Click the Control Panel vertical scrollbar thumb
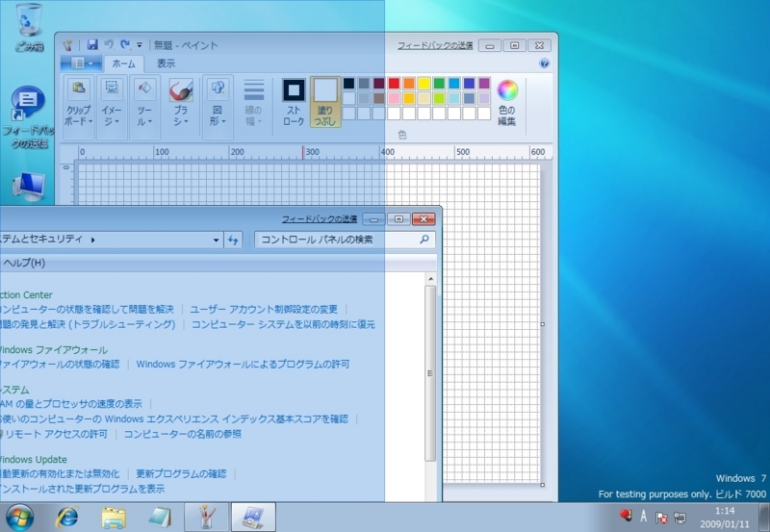770x532 pixels. pyautogui.click(x=430, y=373)
